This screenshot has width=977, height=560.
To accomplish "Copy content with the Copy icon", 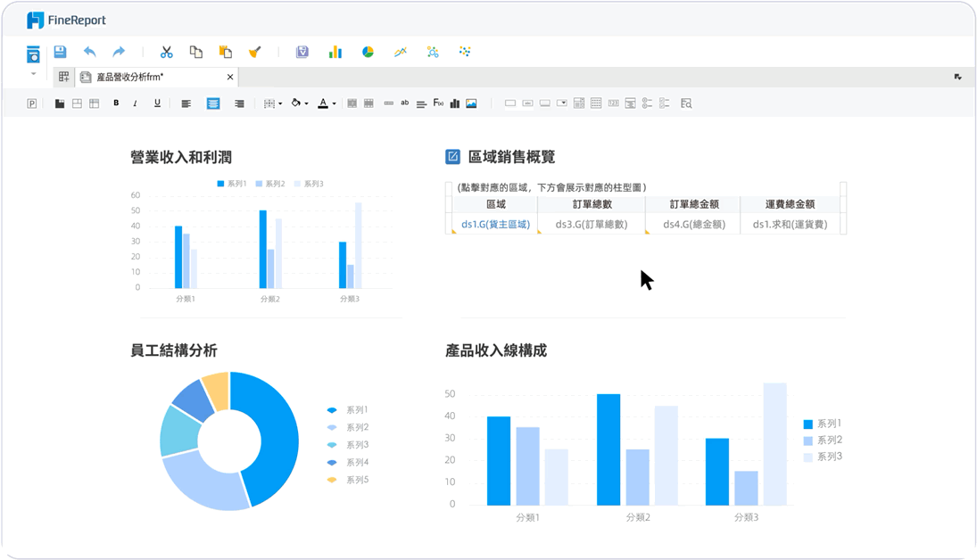I will point(195,52).
